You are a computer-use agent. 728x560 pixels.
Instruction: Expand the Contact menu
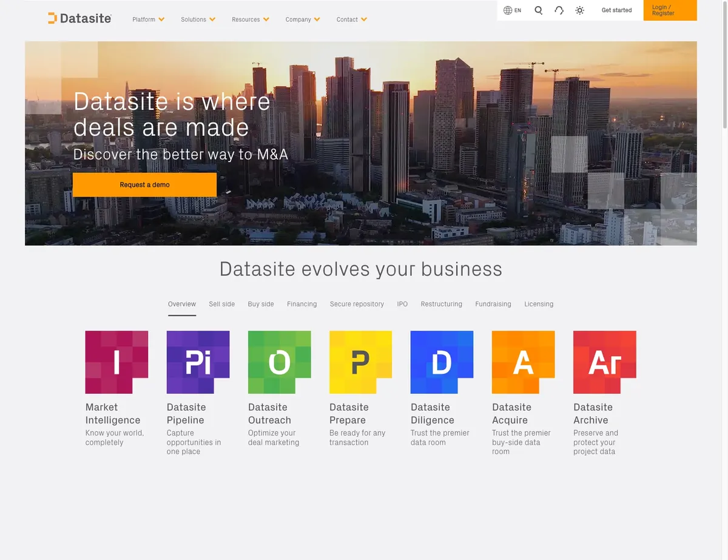pos(352,19)
